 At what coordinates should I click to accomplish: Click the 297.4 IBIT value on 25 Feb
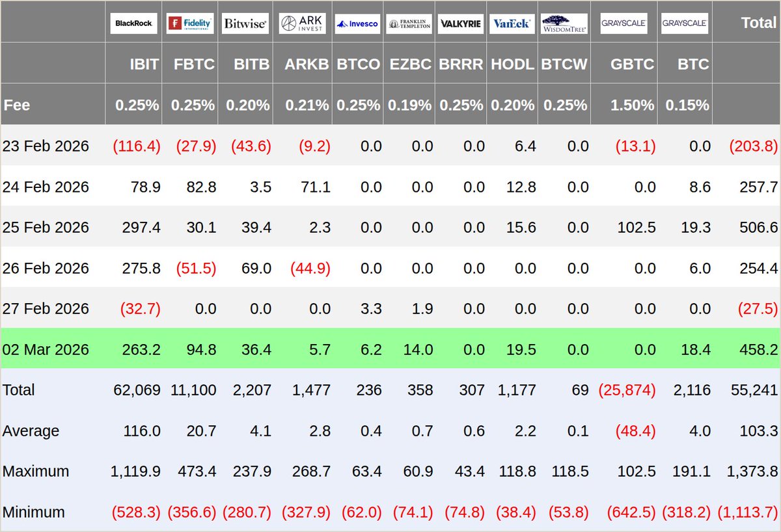point(141,227)
